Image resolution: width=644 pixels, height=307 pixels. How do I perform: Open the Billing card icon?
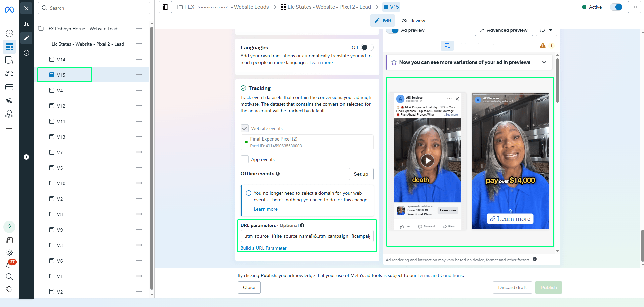pos(9,88)
